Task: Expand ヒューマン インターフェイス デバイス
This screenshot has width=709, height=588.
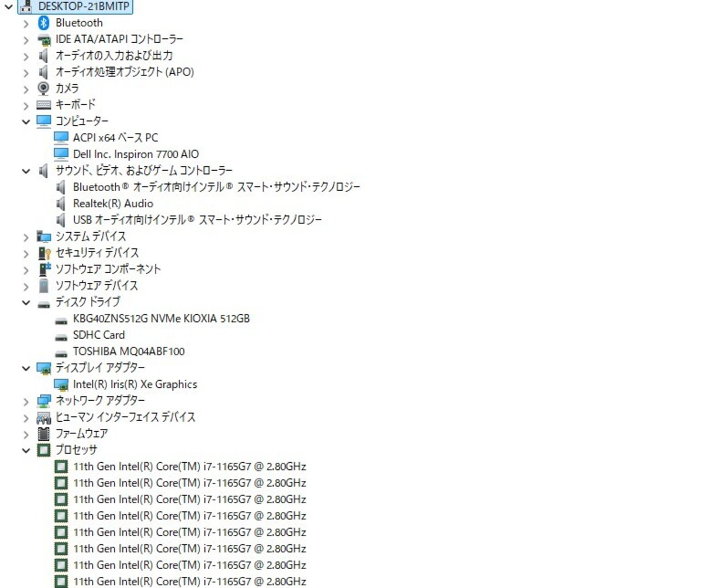Action: pyautogui.click(x=25, y=418)
